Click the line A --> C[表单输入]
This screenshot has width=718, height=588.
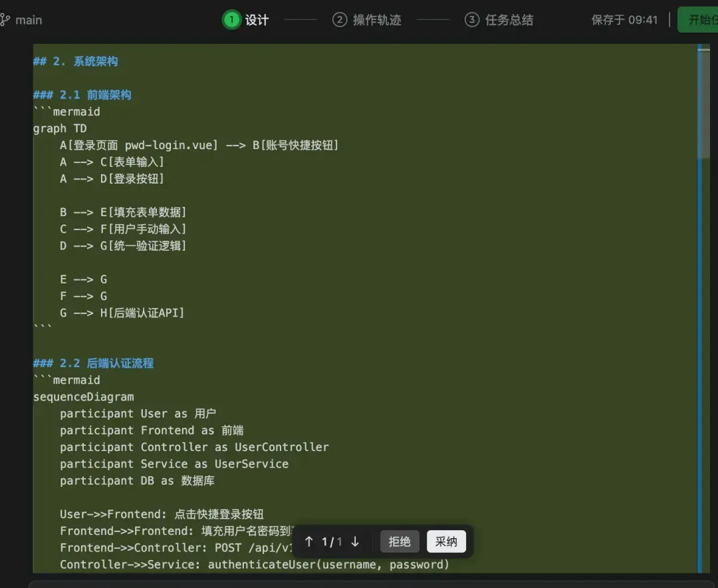point(112,162)
